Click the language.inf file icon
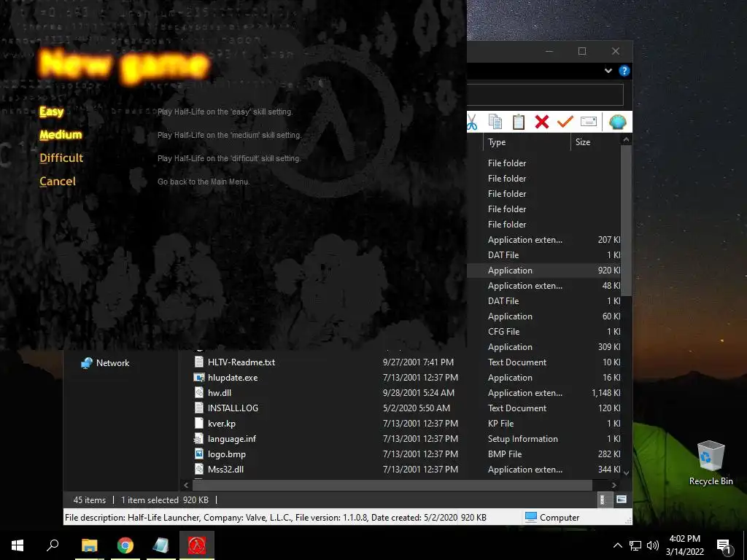The width and height of the screenshot is (747, 560). click(199, 438)
